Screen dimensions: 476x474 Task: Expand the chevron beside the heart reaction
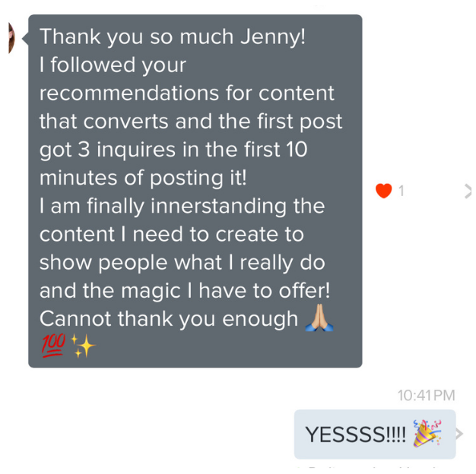[468, 191]
